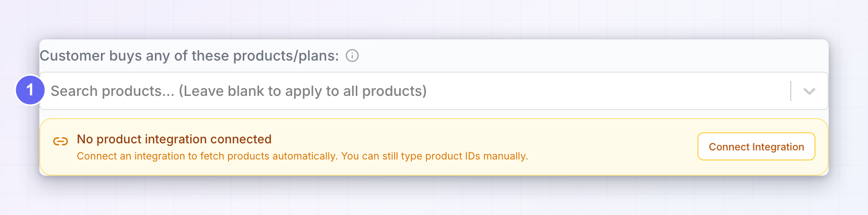Click the outlined 'Connect Integration' button
The width and height of the screenshot is (868, 215).
point(756,146)
